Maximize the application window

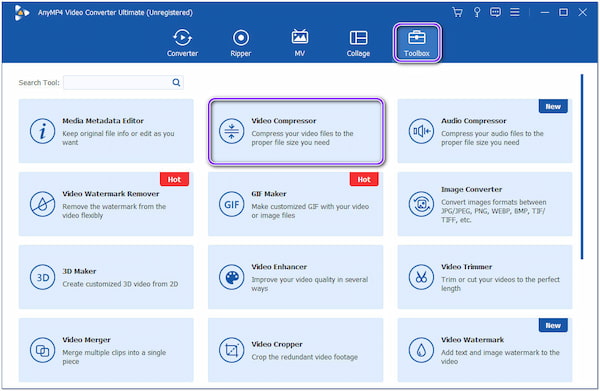point(563,12)
